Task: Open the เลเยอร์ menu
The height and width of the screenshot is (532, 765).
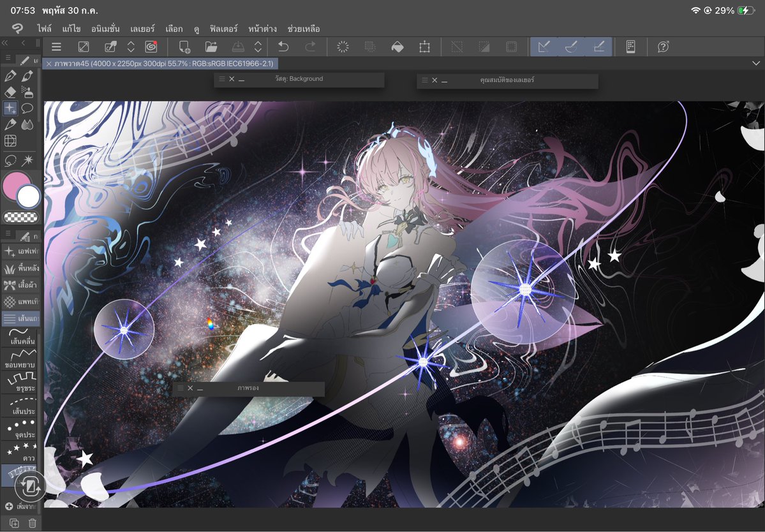Action: pos(142,29)
